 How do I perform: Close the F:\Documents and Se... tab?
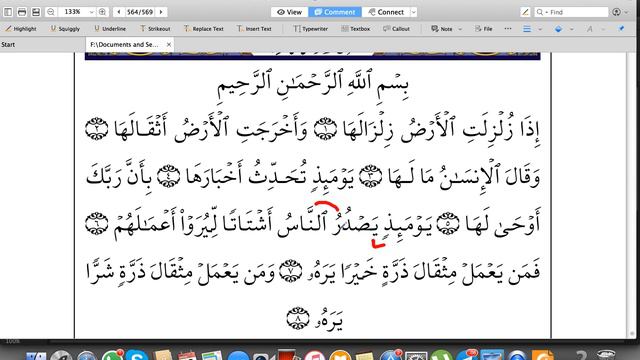click(x=169, y=44)
